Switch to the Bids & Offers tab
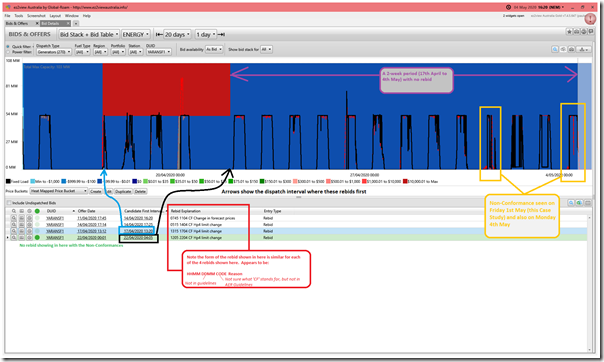This screenshot has height=362, width=604. point(17,23)
